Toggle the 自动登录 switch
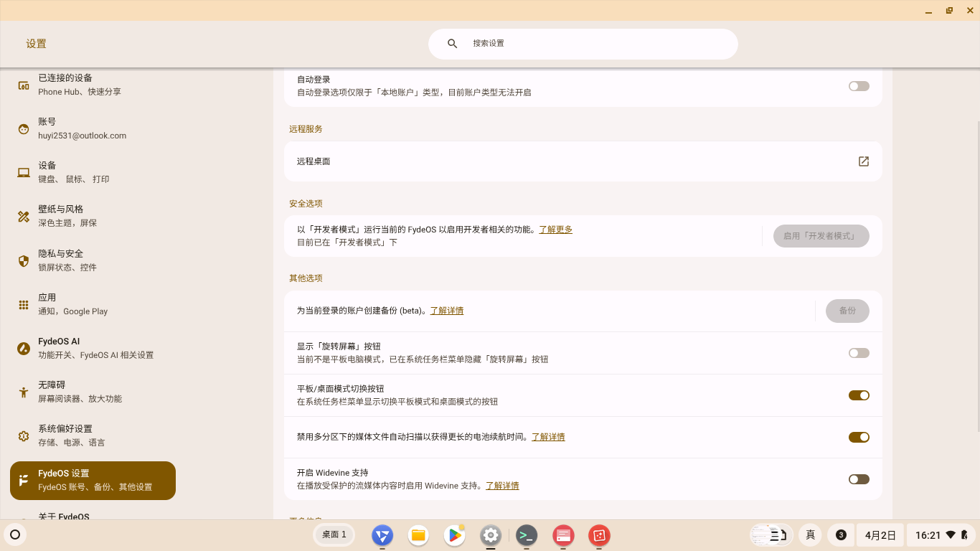The image size is (980, 551). click(859, 86)
